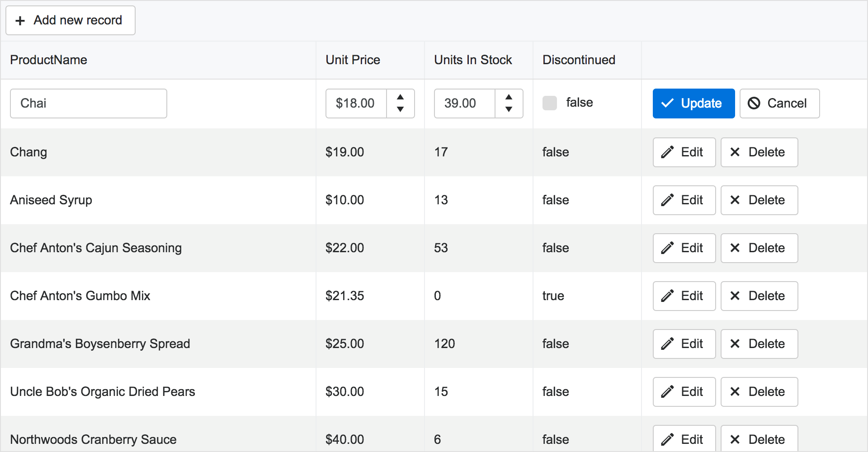The image size is (868, 452).
Task: Edit the Northwoods Cranberry Sauce record
Action: pos(684,439)
